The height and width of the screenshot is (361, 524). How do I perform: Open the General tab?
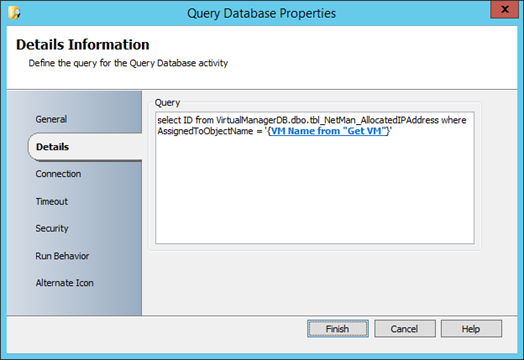[51, 119]
